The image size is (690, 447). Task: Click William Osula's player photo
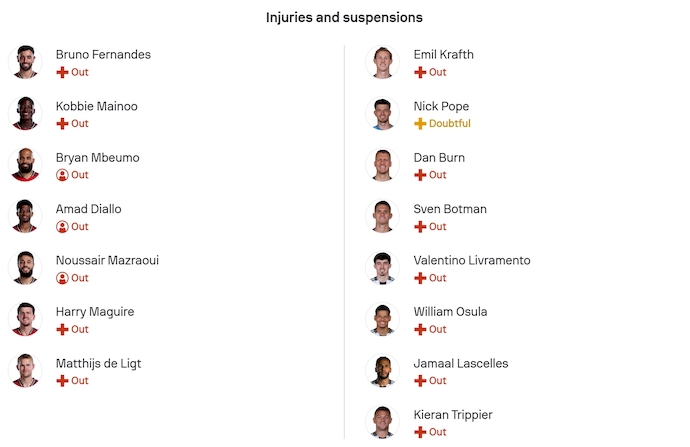point(383,319)
